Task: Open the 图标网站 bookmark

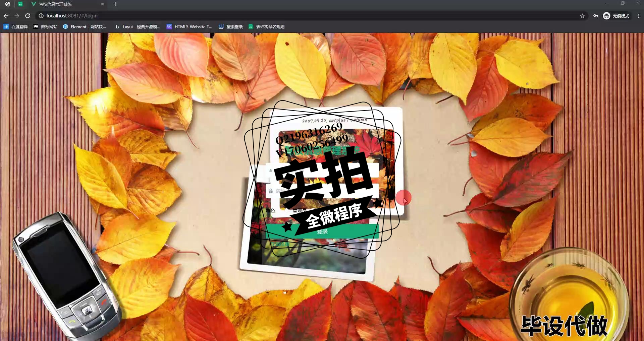Action: tap(46, 26)
